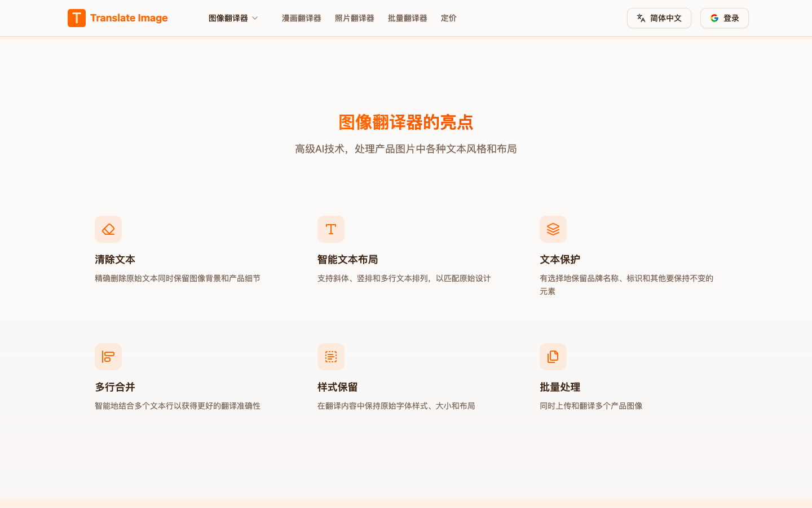Open the 照片翻译器 nav item
This screenshot has height=508, width=812.
click(x=355, y=18)
